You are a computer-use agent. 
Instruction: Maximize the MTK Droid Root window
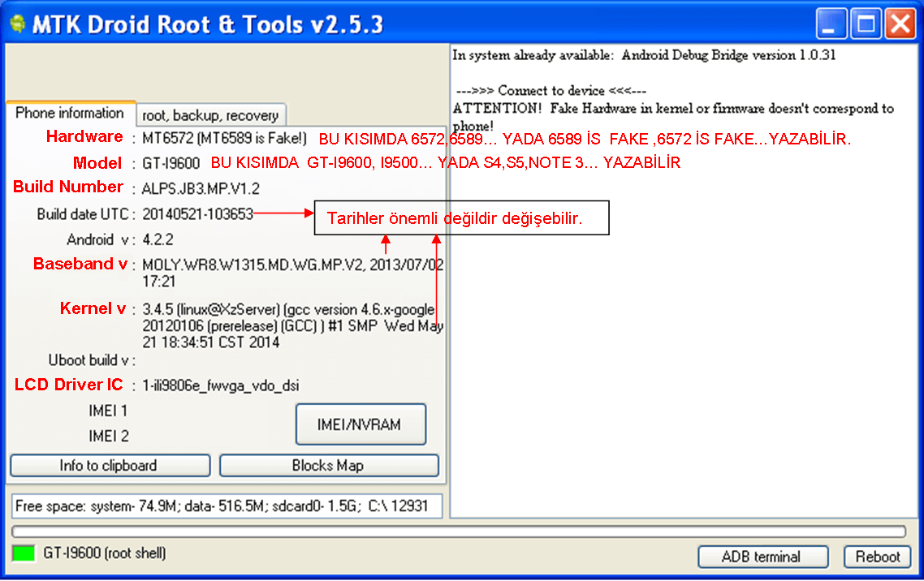(x=866, y=24)
